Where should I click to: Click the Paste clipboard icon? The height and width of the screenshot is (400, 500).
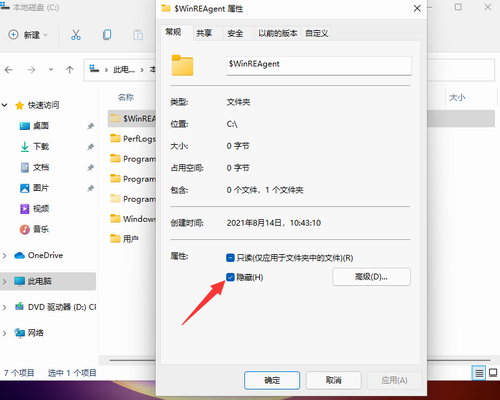(x=138, y=35)
